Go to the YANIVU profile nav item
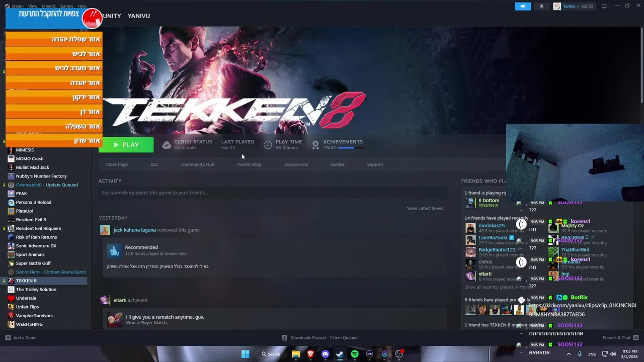 (x=139, y=16)
